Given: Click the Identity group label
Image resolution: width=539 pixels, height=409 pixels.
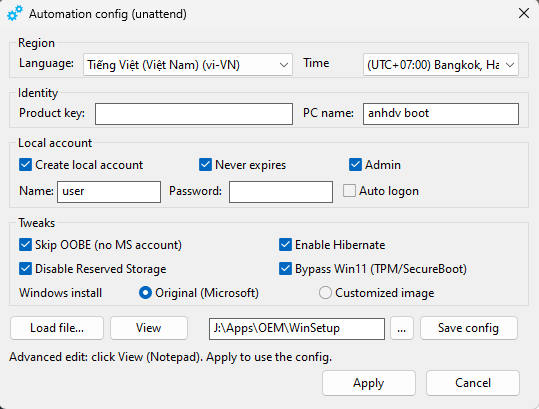Looking at the screenshot, I should (x=38, y=93).
